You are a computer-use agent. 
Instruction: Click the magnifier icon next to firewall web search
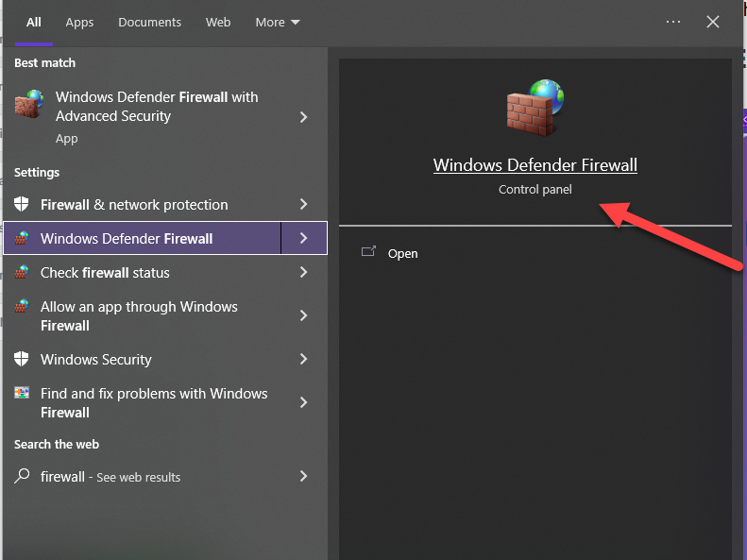point(22,477)
